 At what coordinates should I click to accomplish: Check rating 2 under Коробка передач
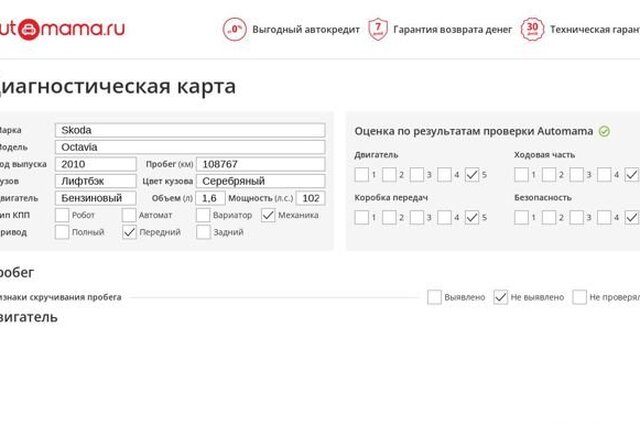tap(389, 217)
